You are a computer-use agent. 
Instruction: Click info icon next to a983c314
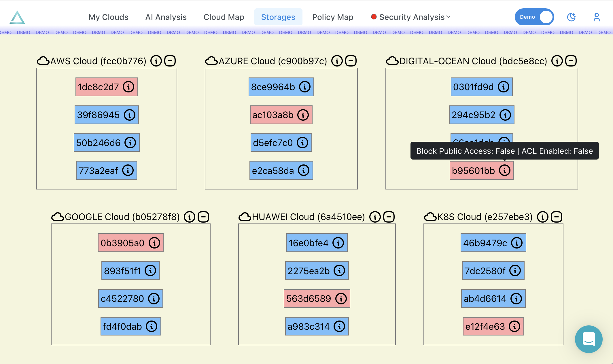(339, 326)
